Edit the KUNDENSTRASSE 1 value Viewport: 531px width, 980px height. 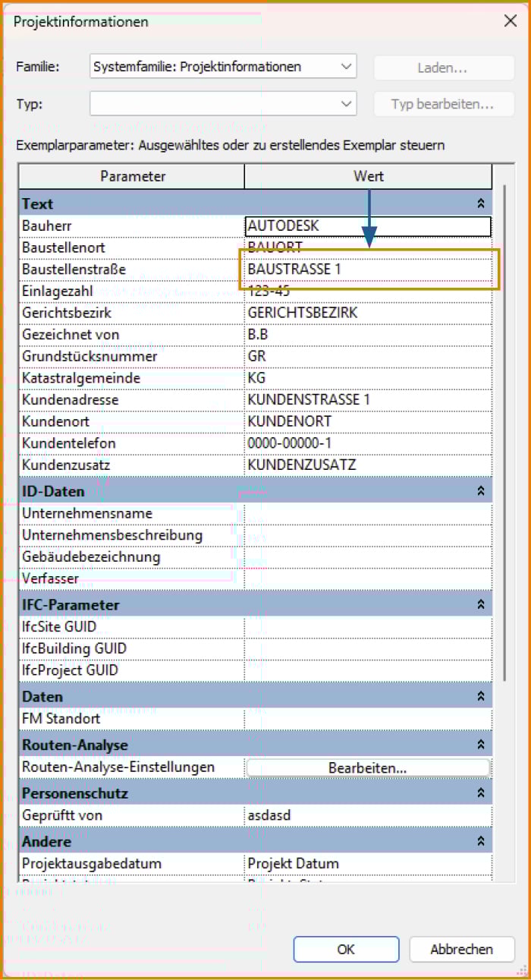click(368, 399)
